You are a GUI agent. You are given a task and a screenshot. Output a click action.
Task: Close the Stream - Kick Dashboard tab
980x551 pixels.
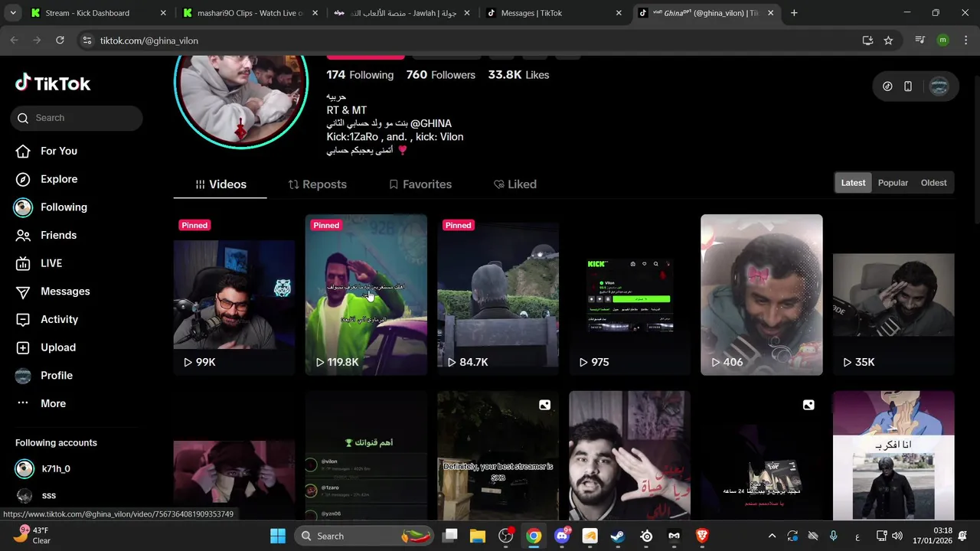click(x=163, y=13)
